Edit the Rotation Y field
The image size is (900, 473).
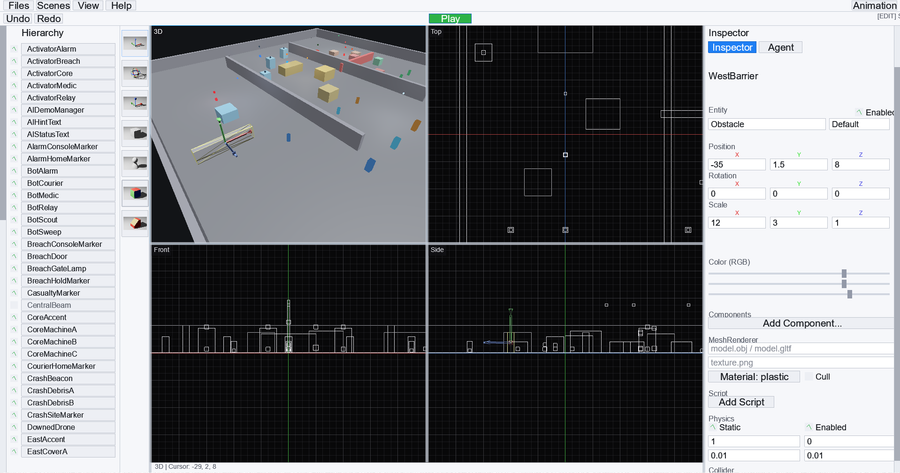coord(798,193)
